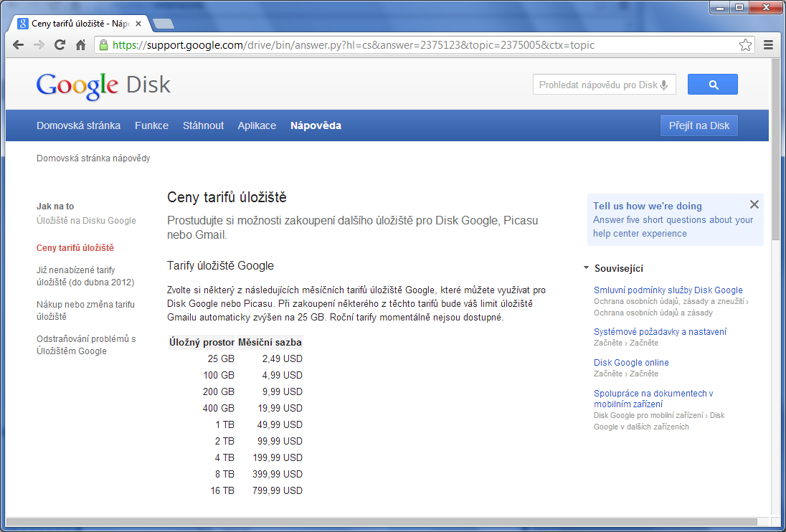Open 'Smluvní podmínky služby Disk Google' link
Image resolution: width=786 pixels, height=532 pixels.
point(668,290)
